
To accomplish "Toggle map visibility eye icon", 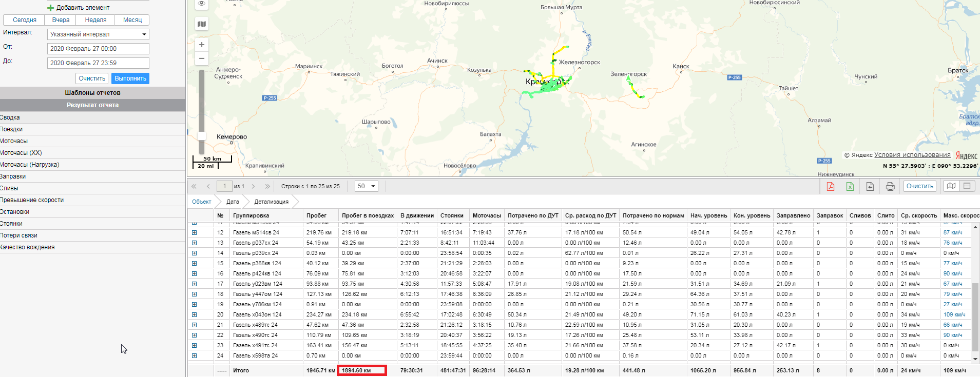I will click(202, 4).
